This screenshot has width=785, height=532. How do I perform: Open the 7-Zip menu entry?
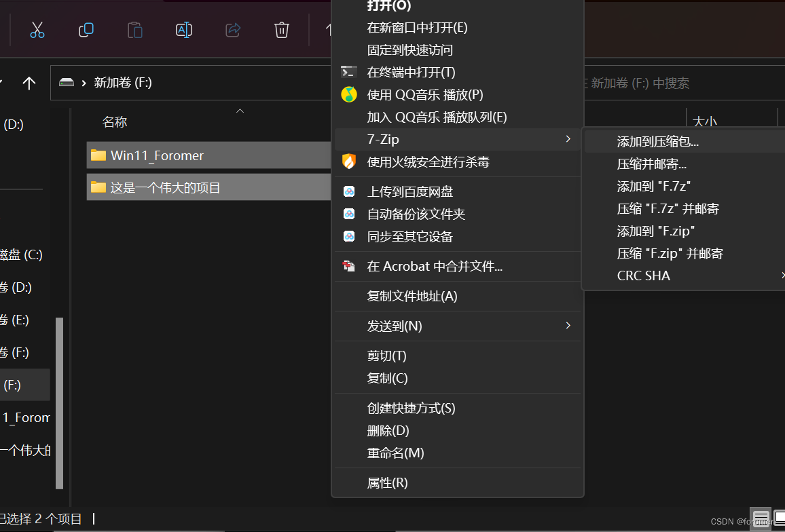(458, 139)
